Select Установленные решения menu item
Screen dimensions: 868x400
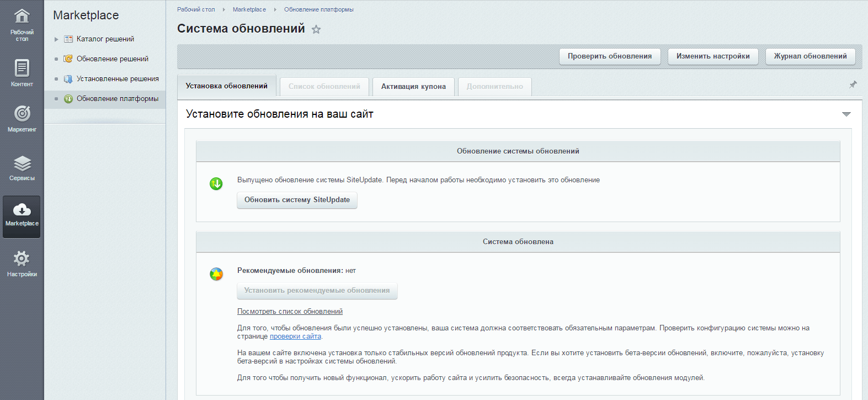click(117, 79)
